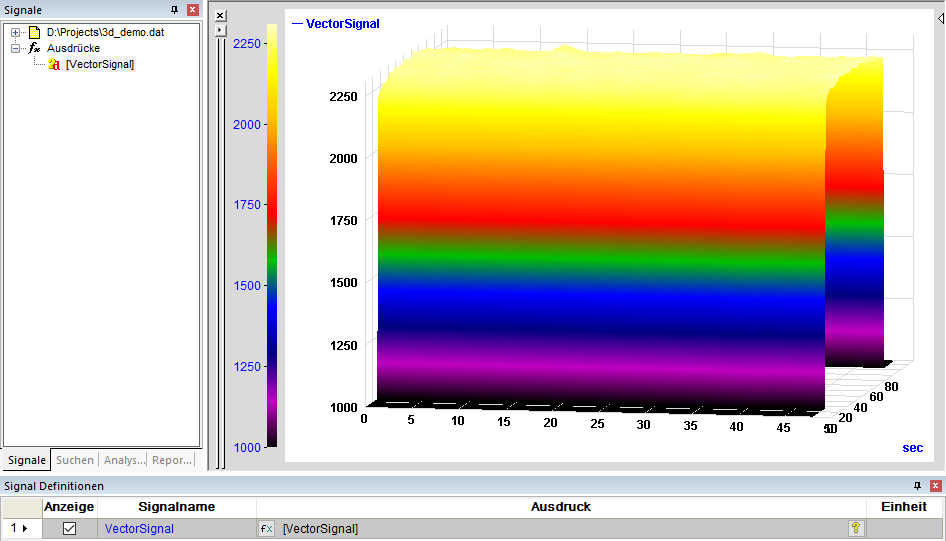Image resolution: width=946 pixels, height=541 pixels.
Task: Expand the D:\Projects\3d_demo.dat tree node
Action: coord(15,33)
